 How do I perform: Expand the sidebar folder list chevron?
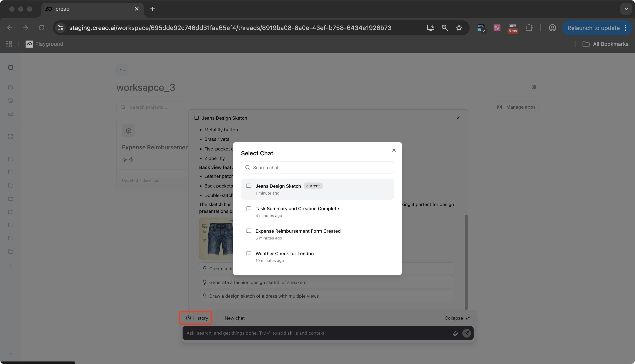tap(11, 265)
